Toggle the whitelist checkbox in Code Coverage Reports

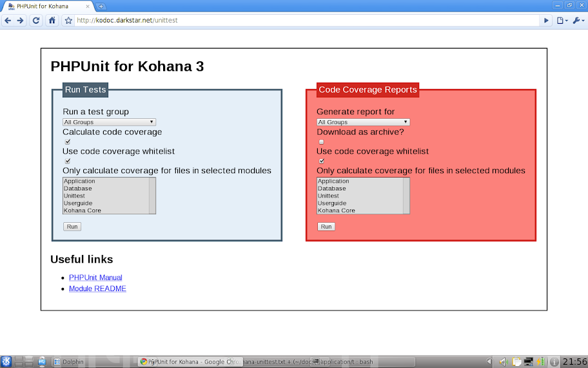click(x=321, y=161)
